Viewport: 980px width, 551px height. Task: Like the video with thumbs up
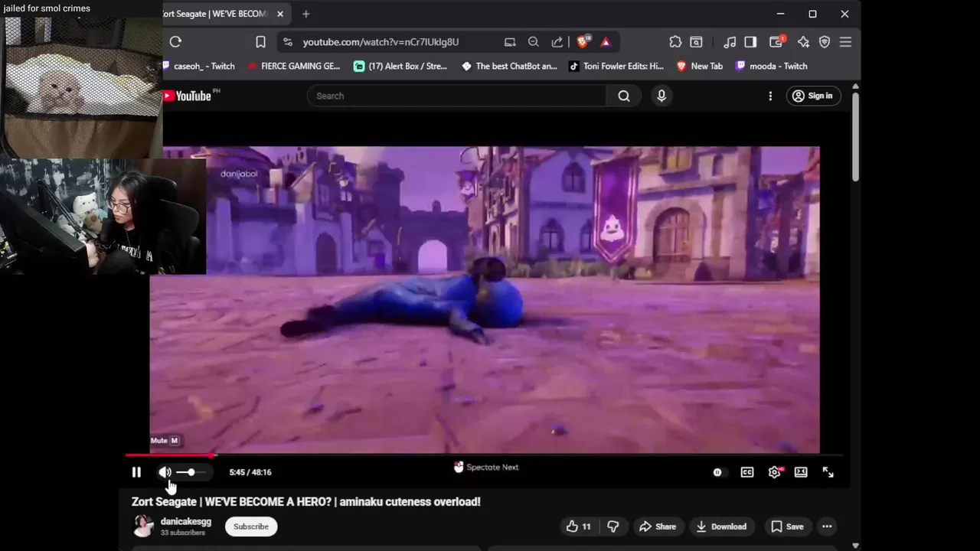[x=578, y=527]
